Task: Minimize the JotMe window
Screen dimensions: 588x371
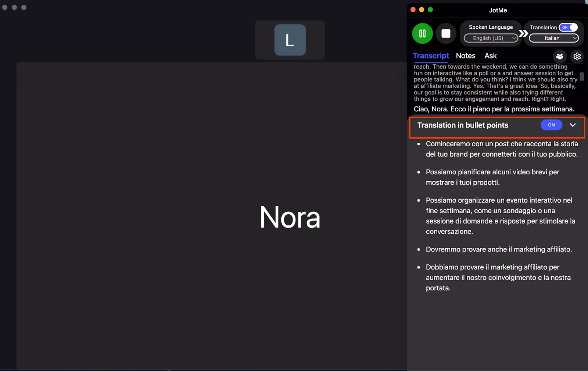Action: [422, 10]
